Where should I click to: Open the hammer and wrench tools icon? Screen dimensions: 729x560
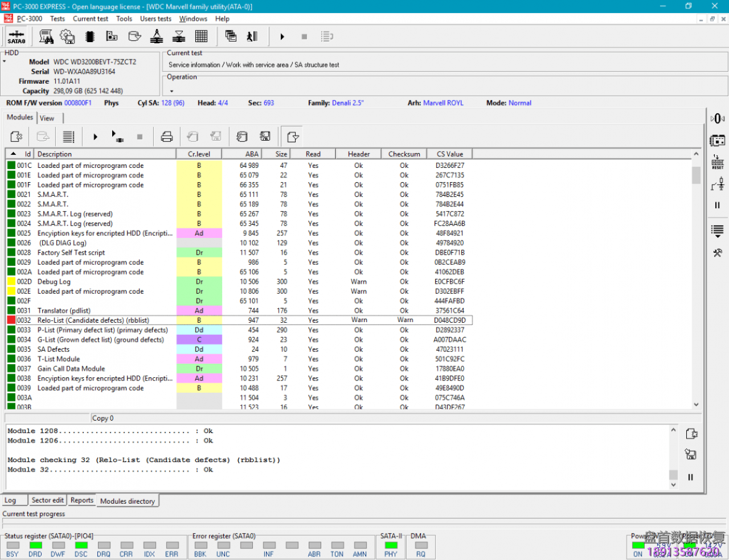(x=717, y=253)
